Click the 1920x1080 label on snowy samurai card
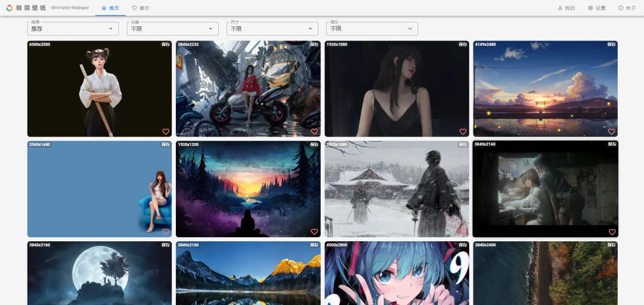This screenshot has height=305, width=644. tap(337, 145)
